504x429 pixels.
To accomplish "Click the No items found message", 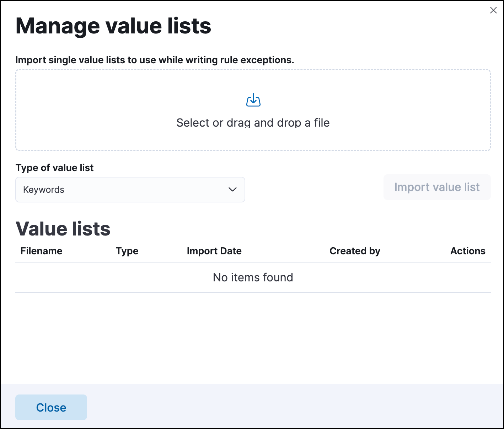I will pos(253,277).
